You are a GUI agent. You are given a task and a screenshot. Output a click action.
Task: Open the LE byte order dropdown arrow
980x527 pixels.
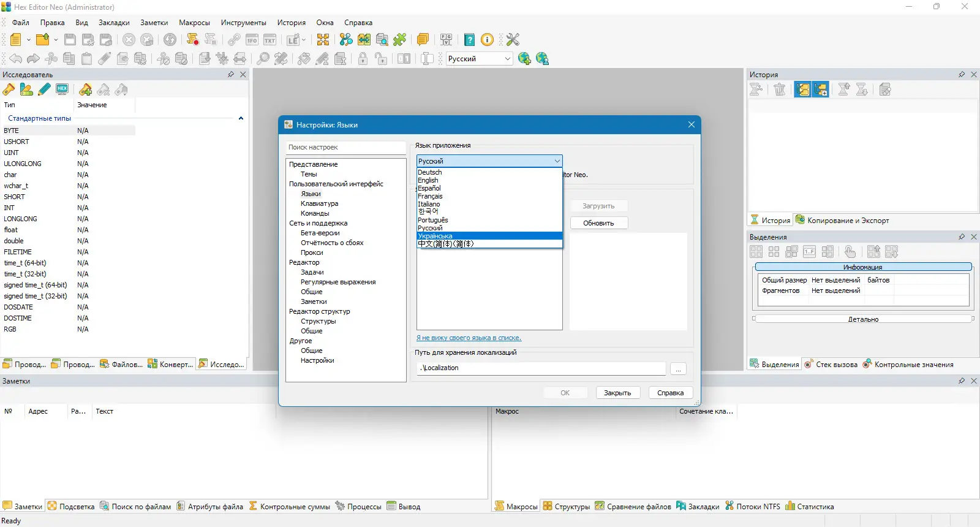point(304,40)
